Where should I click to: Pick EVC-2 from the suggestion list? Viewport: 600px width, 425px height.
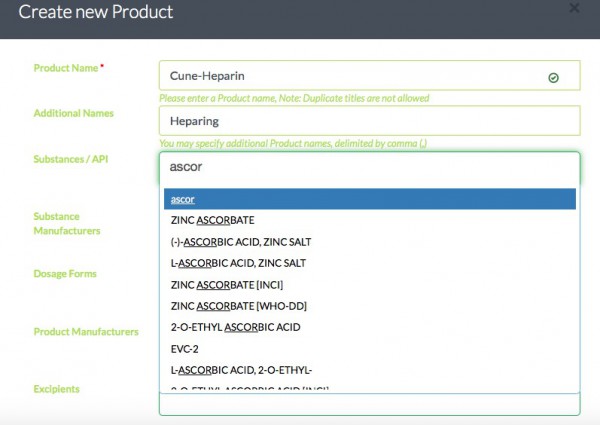click(x=370, y=349)
